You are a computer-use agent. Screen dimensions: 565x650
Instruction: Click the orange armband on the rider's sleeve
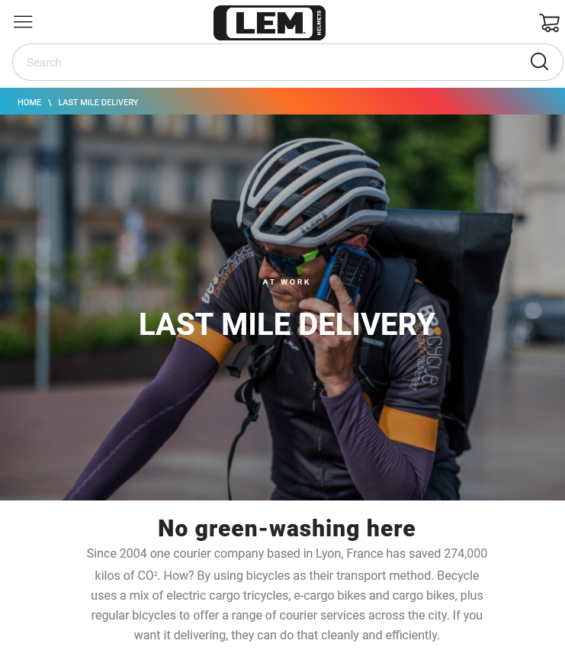[408, 428]
